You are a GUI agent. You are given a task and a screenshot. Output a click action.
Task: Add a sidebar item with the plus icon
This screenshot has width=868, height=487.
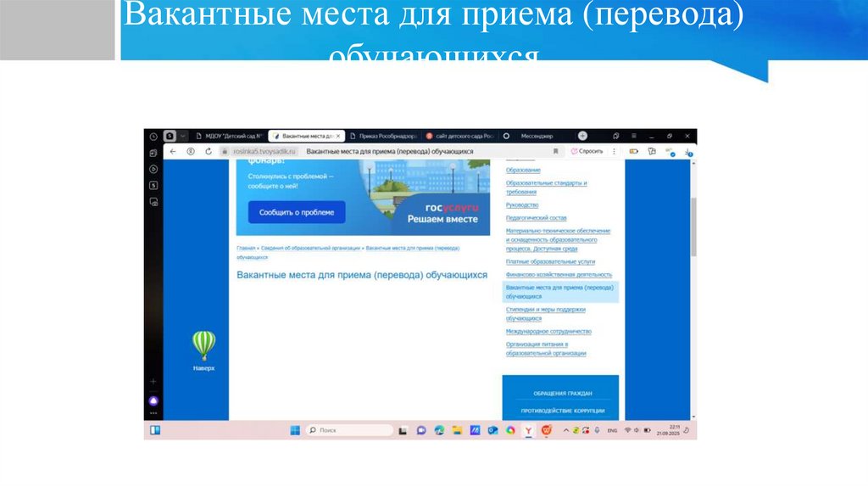153,382
